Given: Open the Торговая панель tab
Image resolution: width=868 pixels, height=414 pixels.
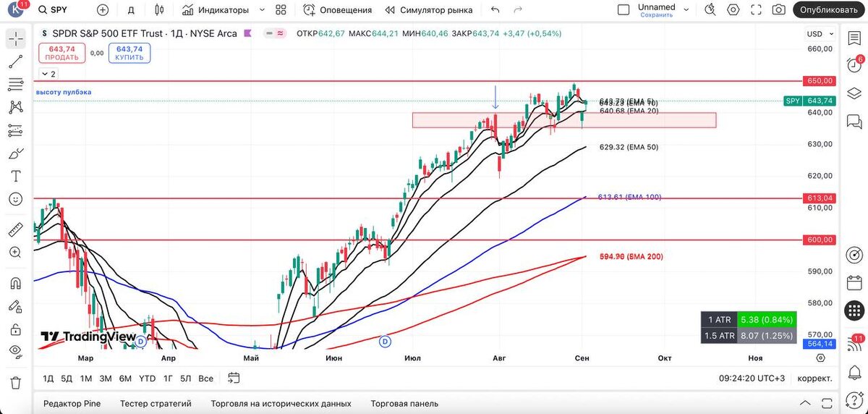Looking at the screenshot, I should [x=405, y=404].
